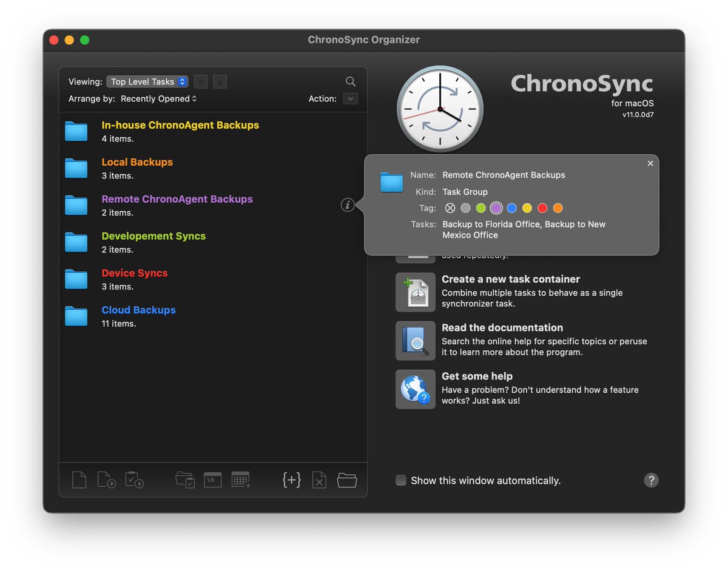Image resolution: width=728 pixels, height=570 pixels.
Task: Click the v11.0.0d7 version text
Action: pyautogui.click(x=638, y=114)
